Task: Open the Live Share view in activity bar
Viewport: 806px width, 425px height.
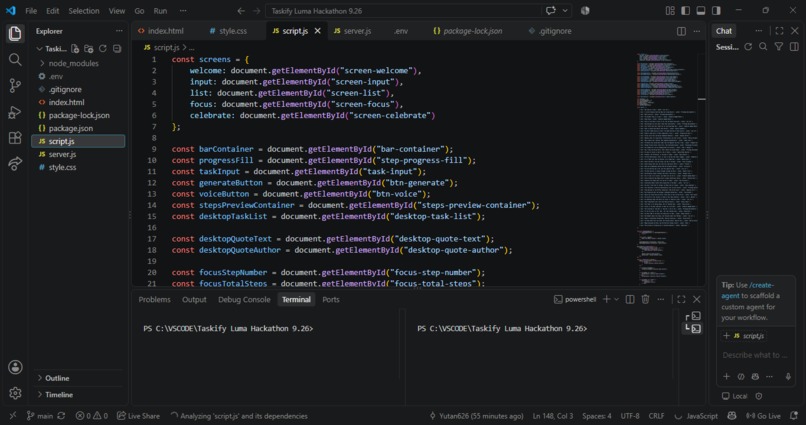Action: (15, 163)
